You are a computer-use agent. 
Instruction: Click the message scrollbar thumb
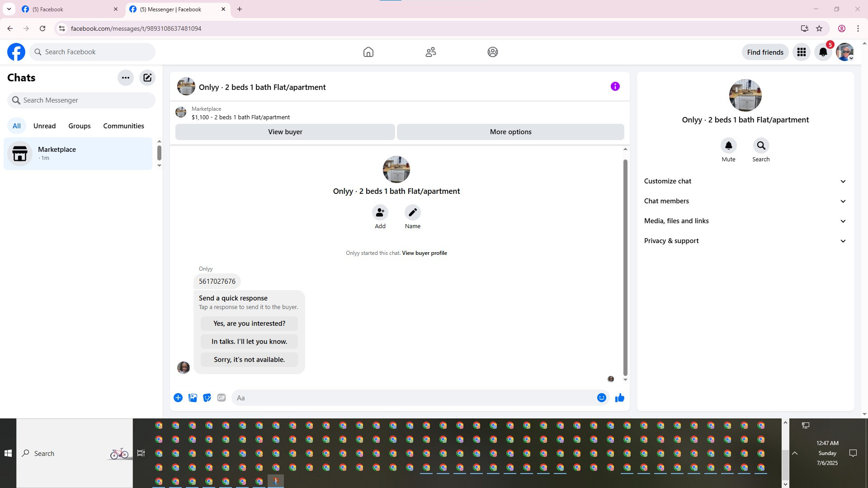point(625,267)
